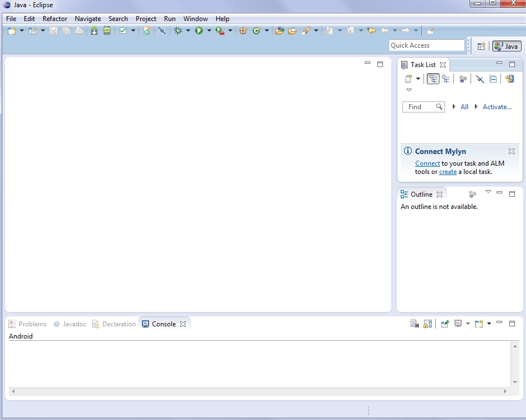Toggle the Pin Console icon
The image size is (526, 420).
coord(445,324)
